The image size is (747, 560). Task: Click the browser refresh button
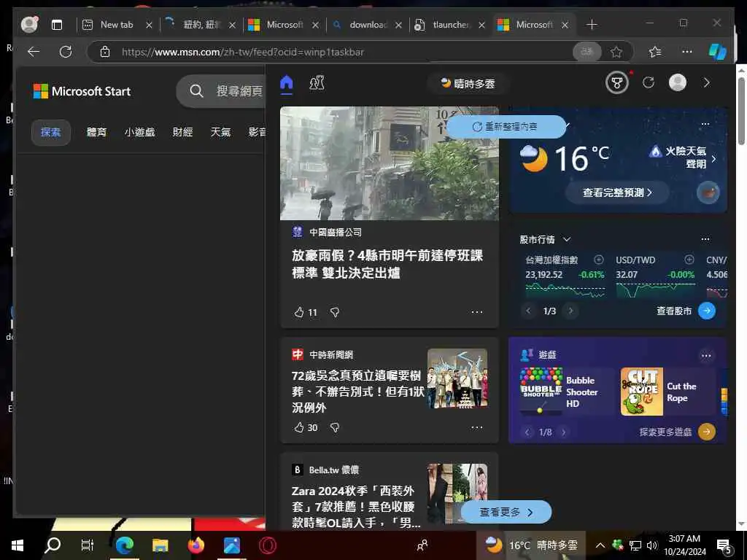coord(66,52)
